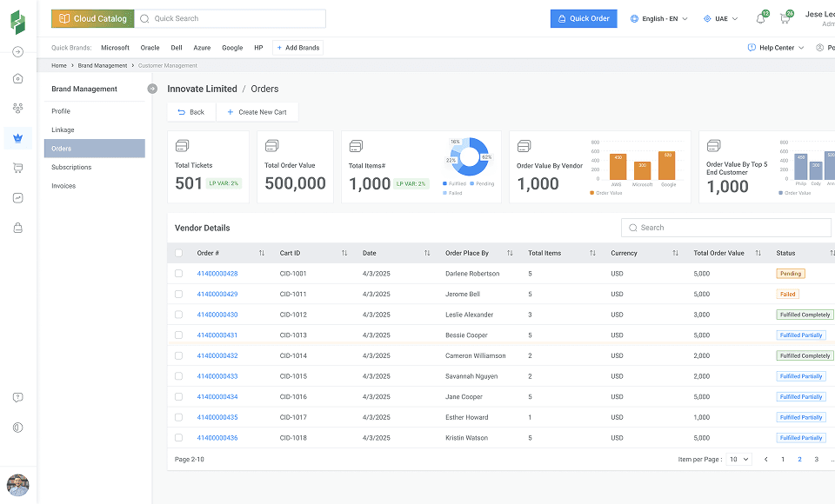Click the home icon in left sidebar
Viewport: 835px width, 504px height.
[18, 78]
